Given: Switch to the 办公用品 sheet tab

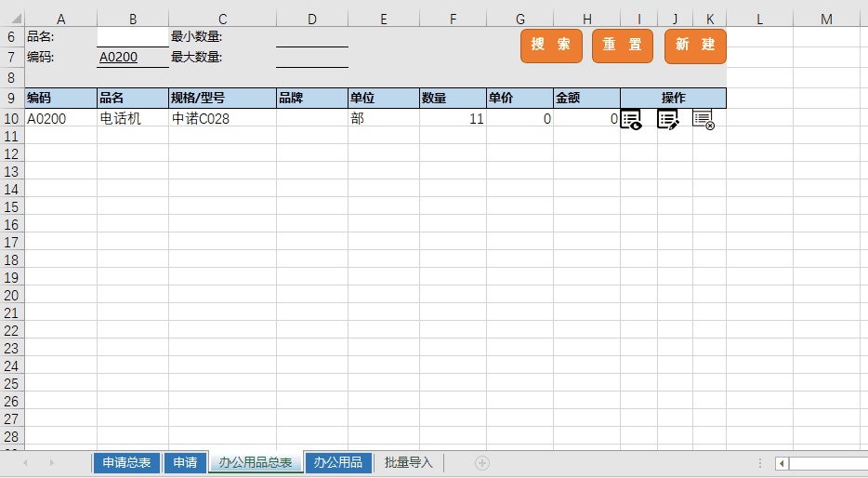Looking at the screenshot, I should pyautogui.click(x=338, y=462).
